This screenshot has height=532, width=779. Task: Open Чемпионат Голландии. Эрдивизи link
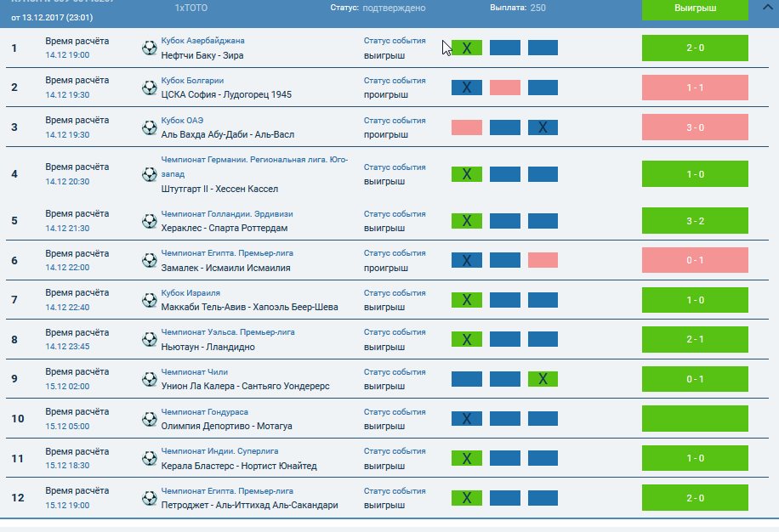coord(227,214)
